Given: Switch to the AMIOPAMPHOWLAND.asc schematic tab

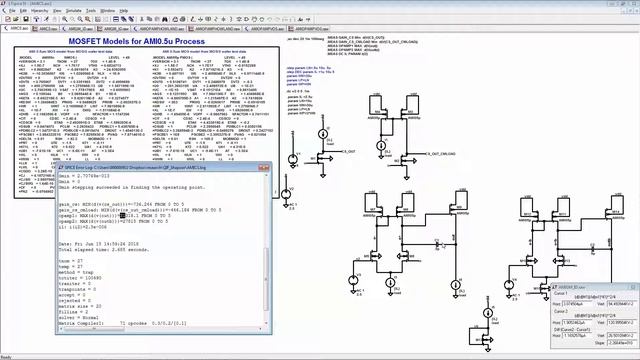Looking at the screenshot, I should coord(158,29).
